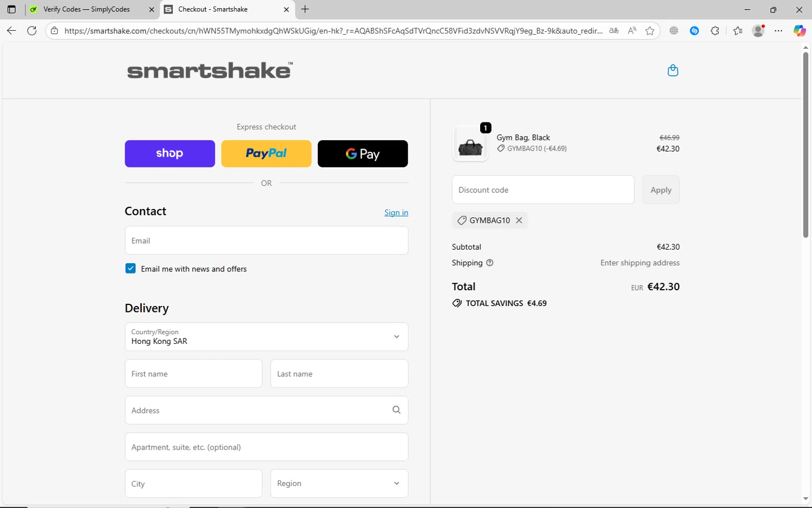Open the Country/Region dropdown

click(x=266, y=337)
